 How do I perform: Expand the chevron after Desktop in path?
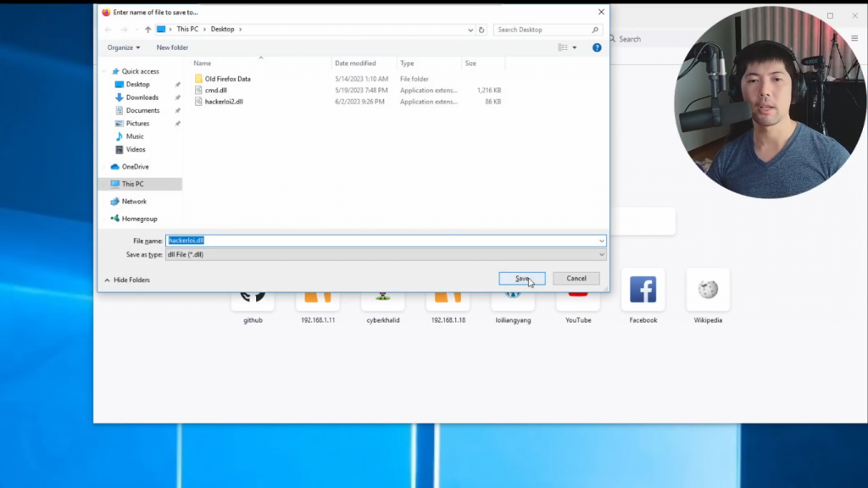point(240,30)
